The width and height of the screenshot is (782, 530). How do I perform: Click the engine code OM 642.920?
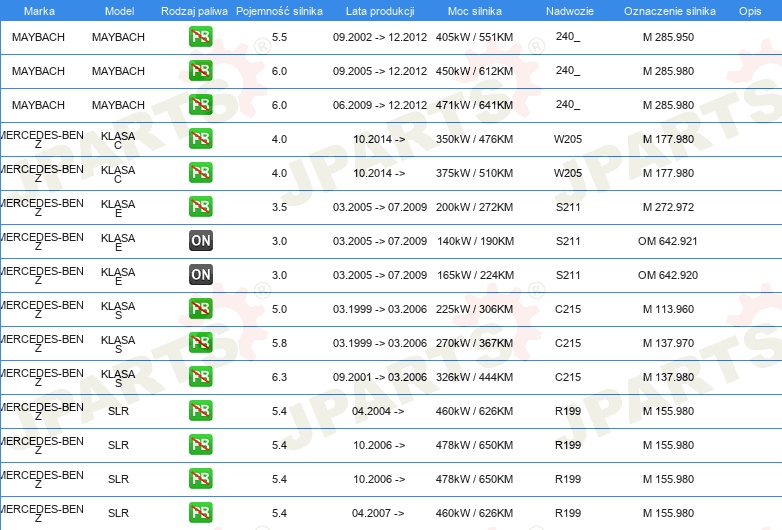point(668,275)
